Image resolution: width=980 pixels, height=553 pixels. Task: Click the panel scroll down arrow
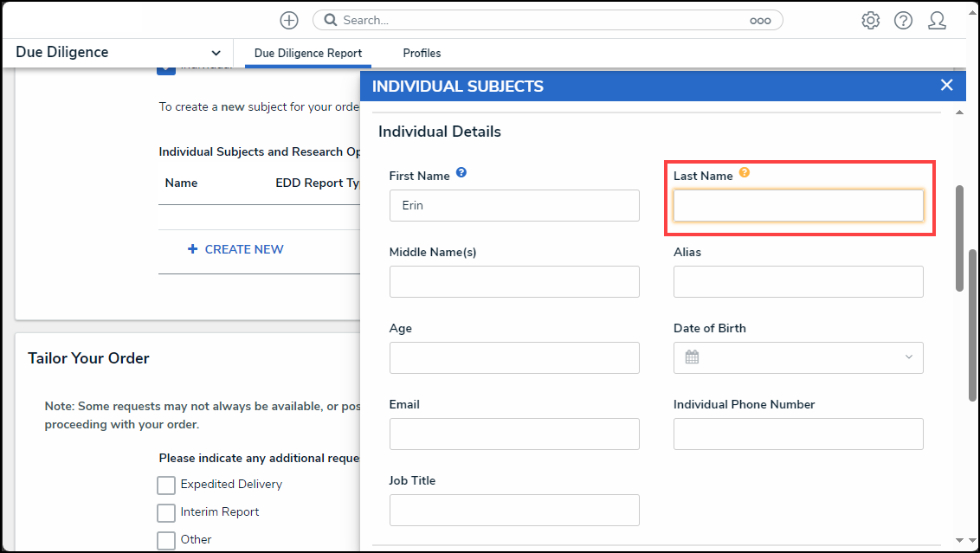[959, 540]
